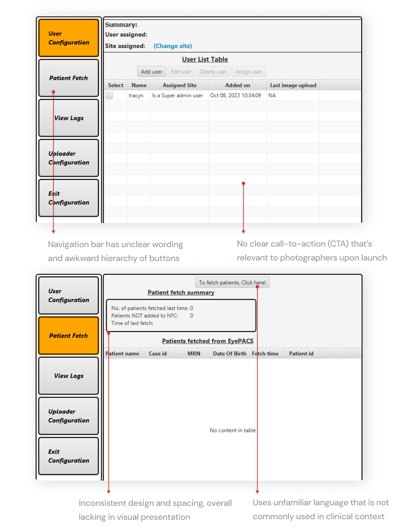Open Uploader Configuration in the top screenshot
This screenshot has width=399, height=532.
69,158
